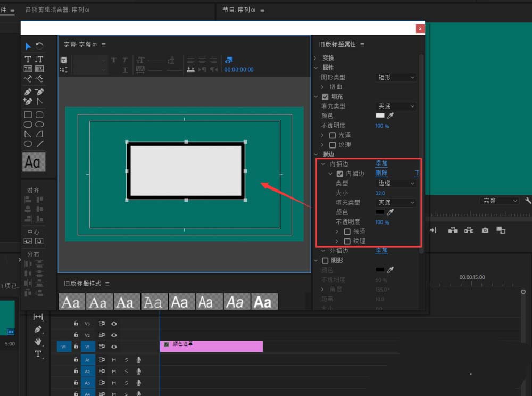The height and width of the screenshot is (396, 532).
Task: Open the 旧版标题属性 panel menu
Action: (363, 45)
